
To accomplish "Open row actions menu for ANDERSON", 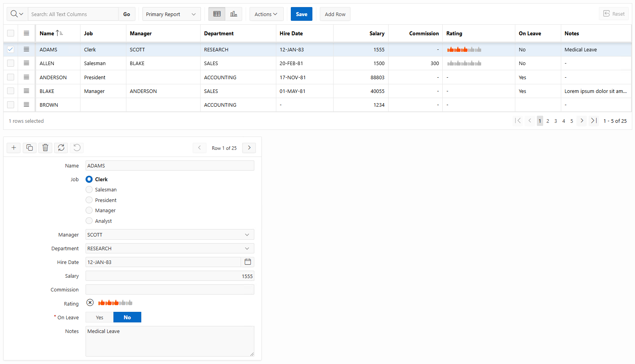I will 26,77.
